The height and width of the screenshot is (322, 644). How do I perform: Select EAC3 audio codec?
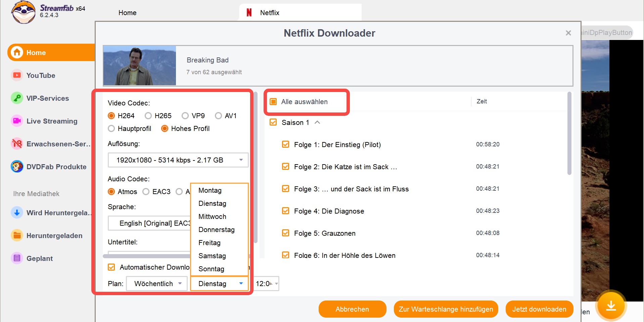pos(146,192)
